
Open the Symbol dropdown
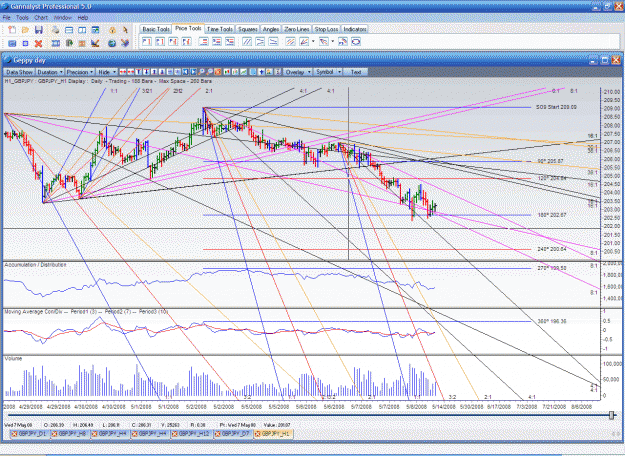pyautogui.click(x=328, y=72)
